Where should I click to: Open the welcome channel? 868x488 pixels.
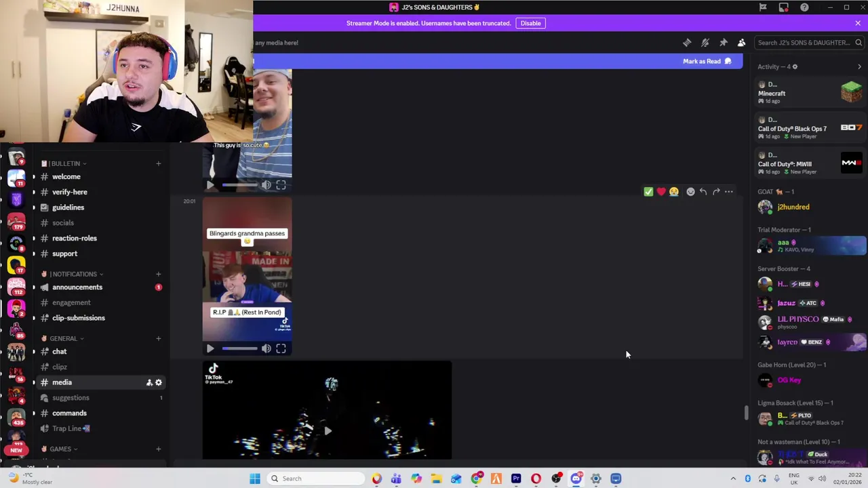point(100,177)
